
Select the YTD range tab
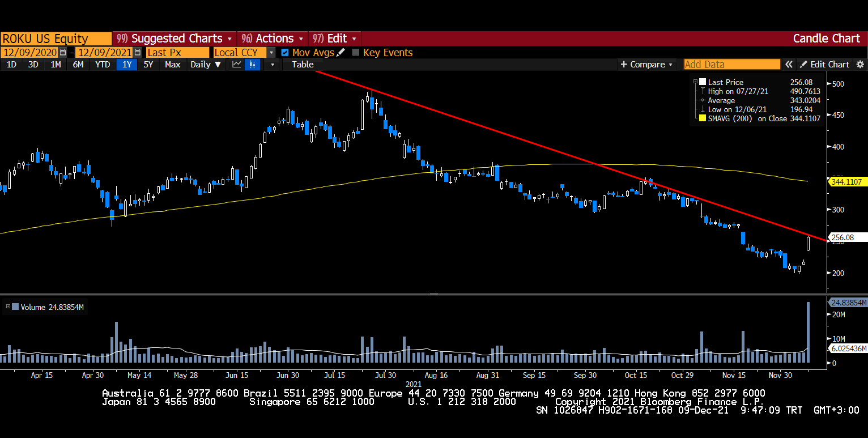[x=103, y=65]
